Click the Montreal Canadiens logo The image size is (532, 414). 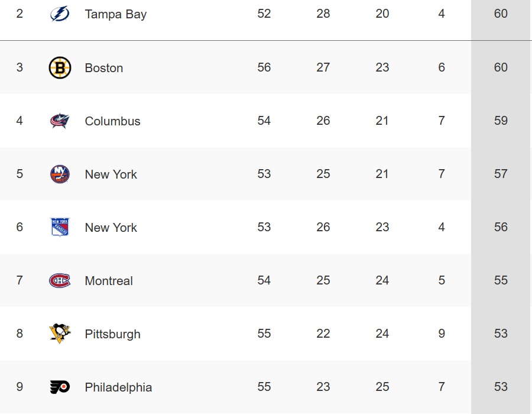60,281
